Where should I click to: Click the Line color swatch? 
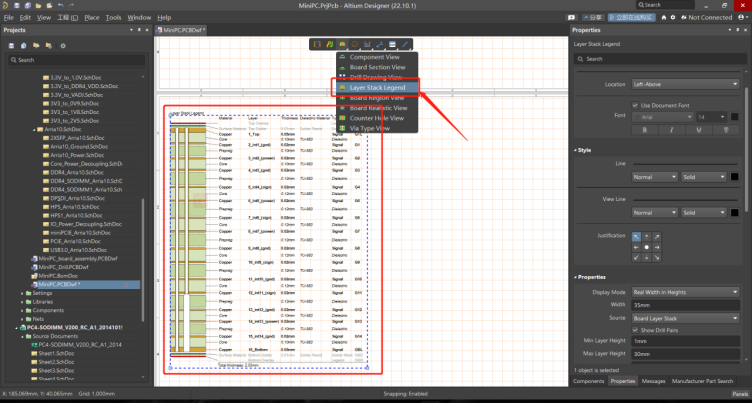(x=736, y=177)
